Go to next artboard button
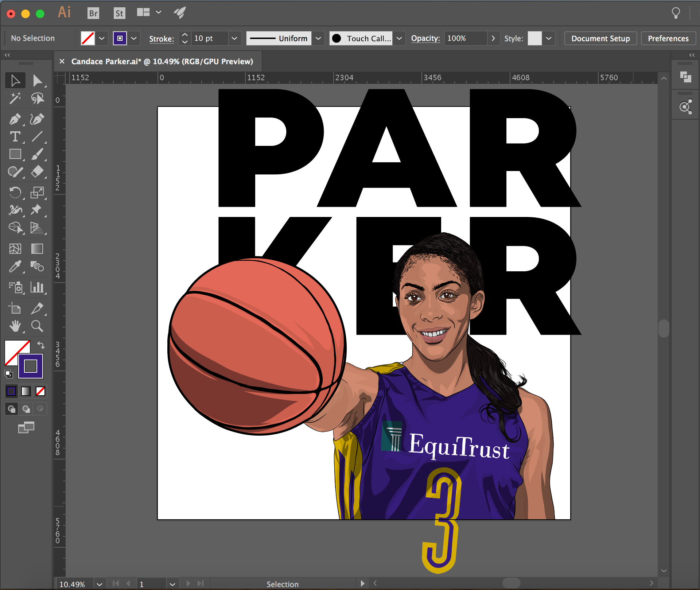The image size is (700, 590). pos(188,583)
